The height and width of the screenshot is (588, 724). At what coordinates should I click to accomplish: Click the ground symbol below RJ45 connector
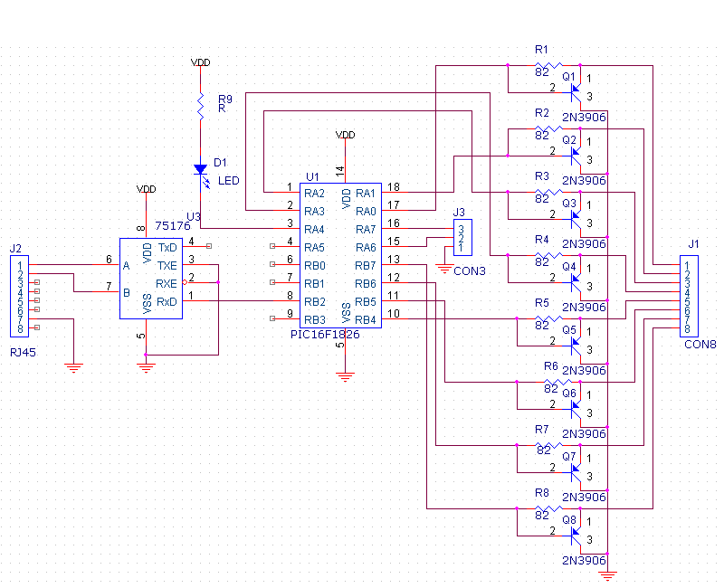point(74,368)
